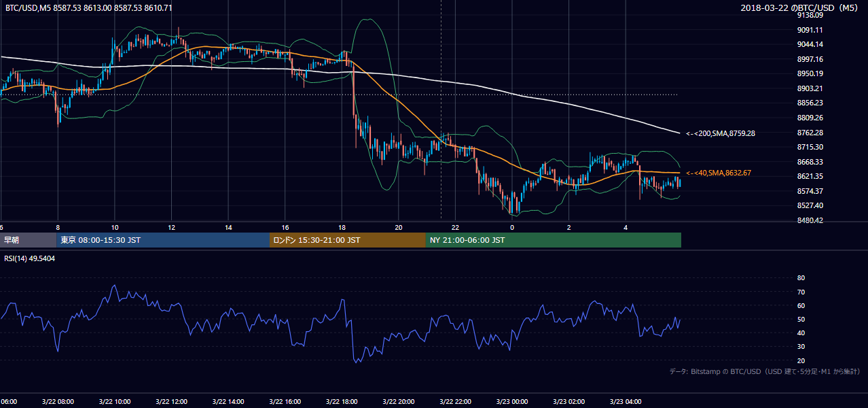
Task: Click the 3/23 02:00 bottom time label
Action: click(568, 401)
